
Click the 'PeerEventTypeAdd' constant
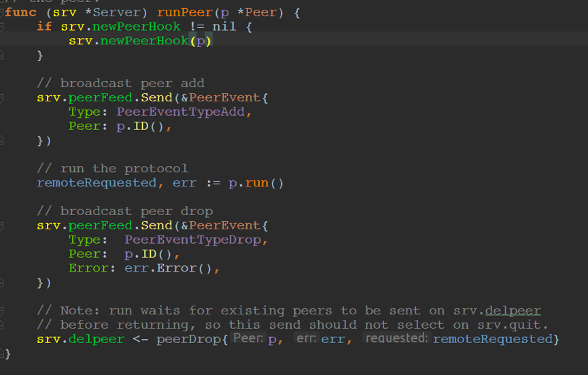[x=180, y=112]
